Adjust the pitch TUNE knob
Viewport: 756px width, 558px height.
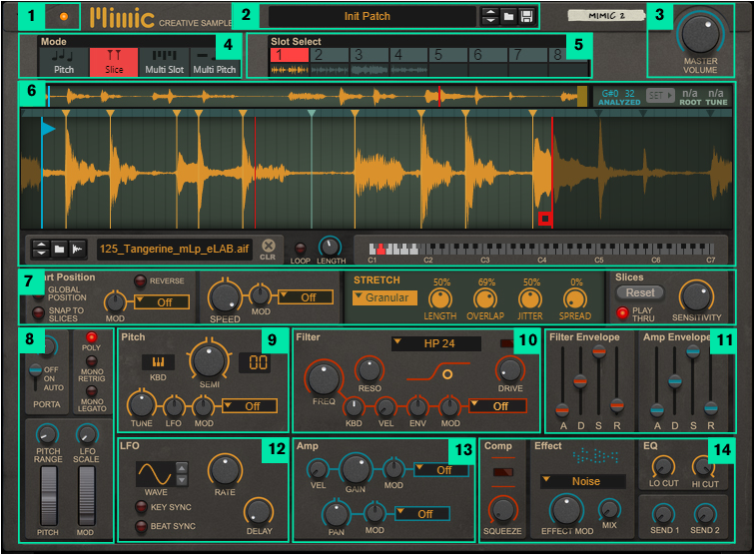tap(141, 404)
